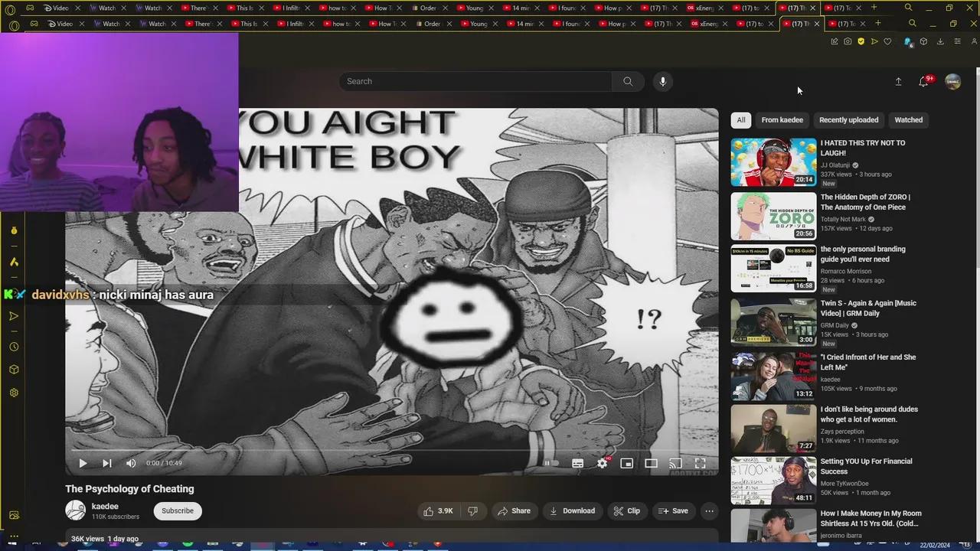Viewport: 980px width, 551px height.
Task: Play the video with the play button
Action: coord(83,463)
